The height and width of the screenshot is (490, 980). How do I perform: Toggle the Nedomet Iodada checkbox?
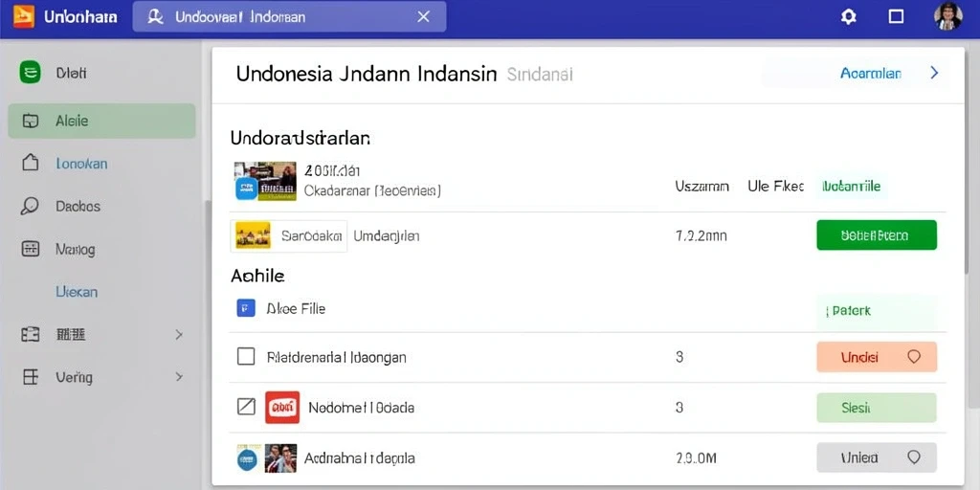(x=246, y=408)
